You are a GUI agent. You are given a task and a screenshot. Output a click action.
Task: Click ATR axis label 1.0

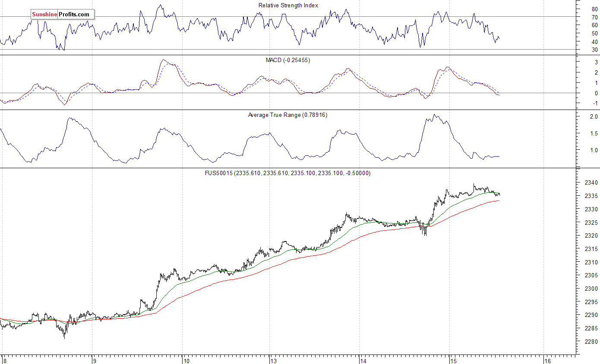594,151
